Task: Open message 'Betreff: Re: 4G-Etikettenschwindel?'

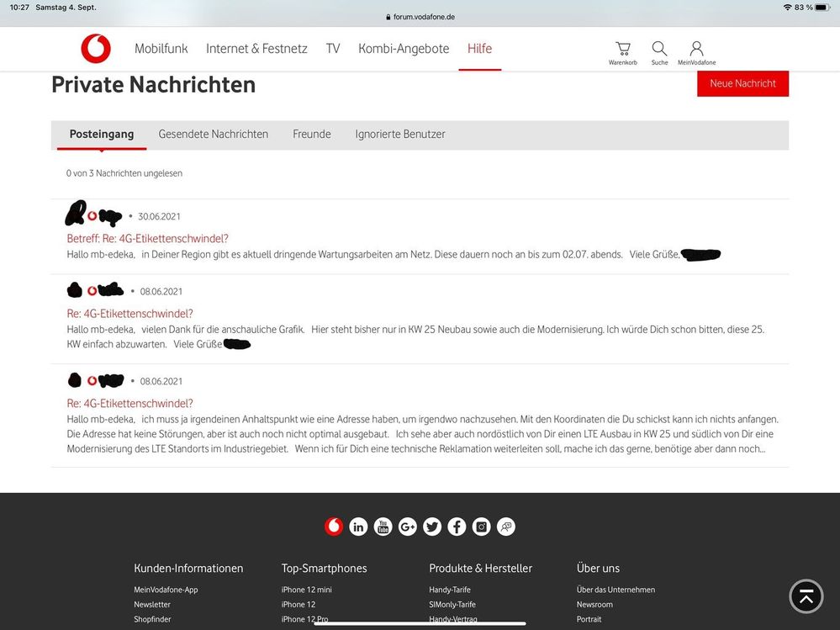Action: [x=147, y=238]
